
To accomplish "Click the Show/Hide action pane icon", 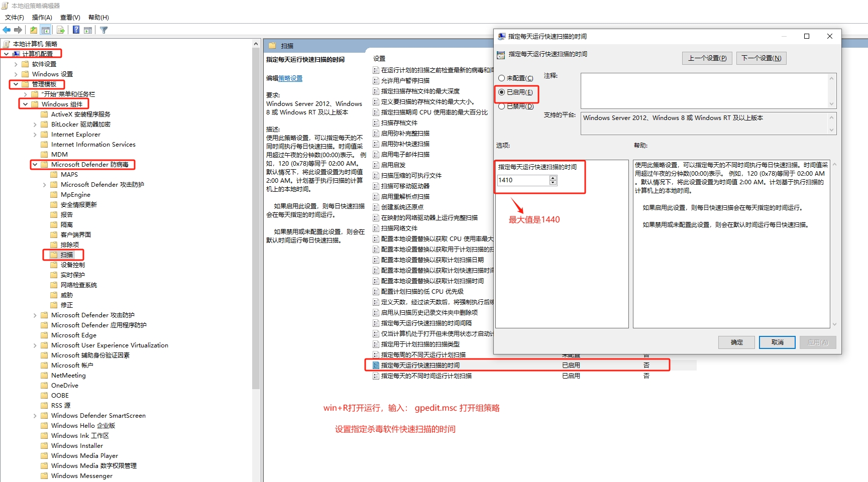I will [88, 30].
